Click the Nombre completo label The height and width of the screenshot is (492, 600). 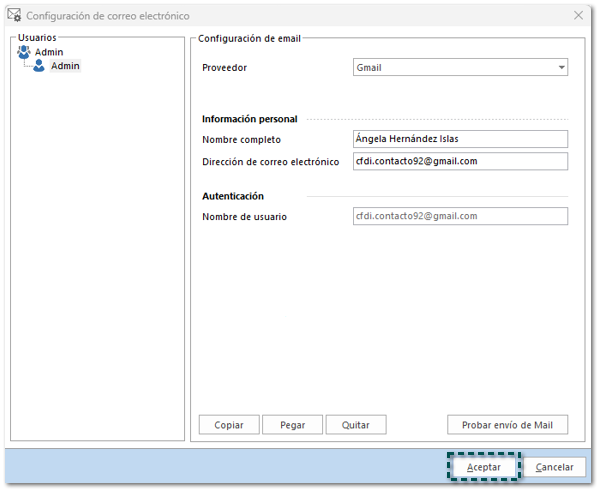241,140
